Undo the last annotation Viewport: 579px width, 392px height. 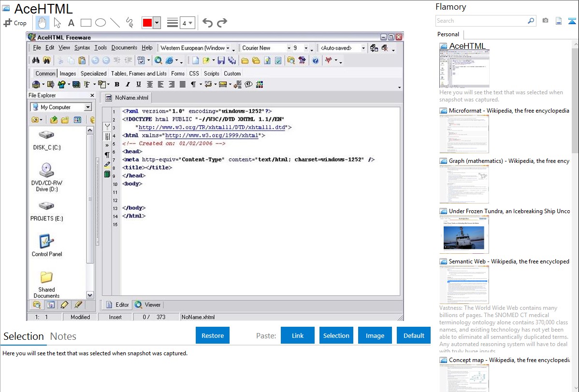[x=207, y=23]
